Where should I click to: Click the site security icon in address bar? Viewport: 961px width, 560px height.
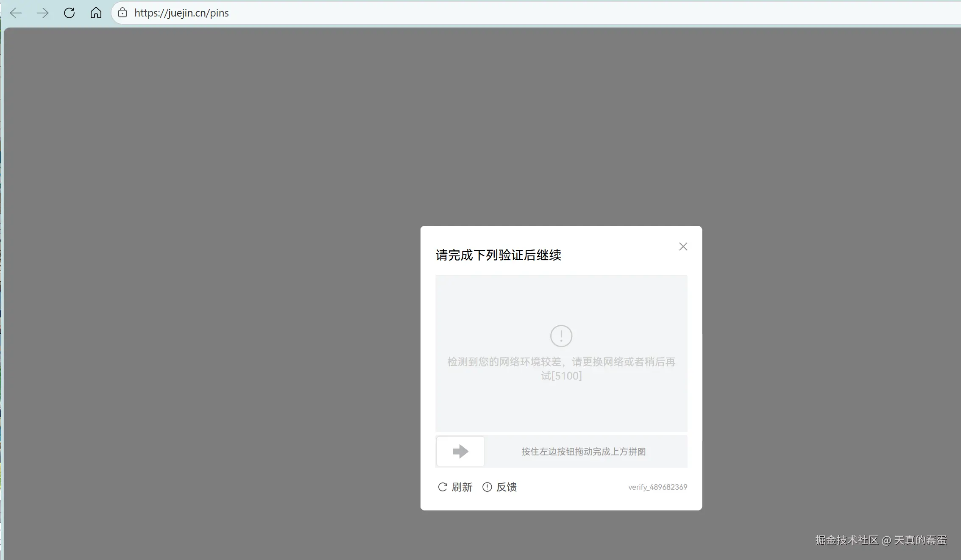[x=122, y=13]
